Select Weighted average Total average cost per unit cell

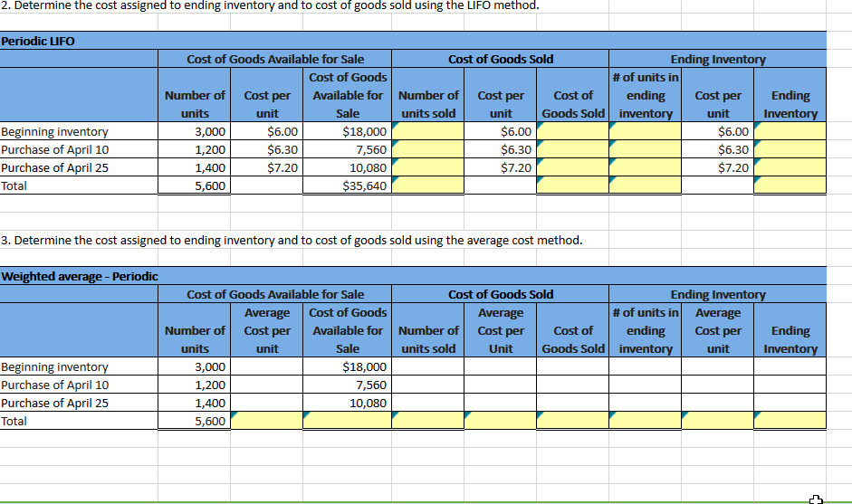coord(267,421)
